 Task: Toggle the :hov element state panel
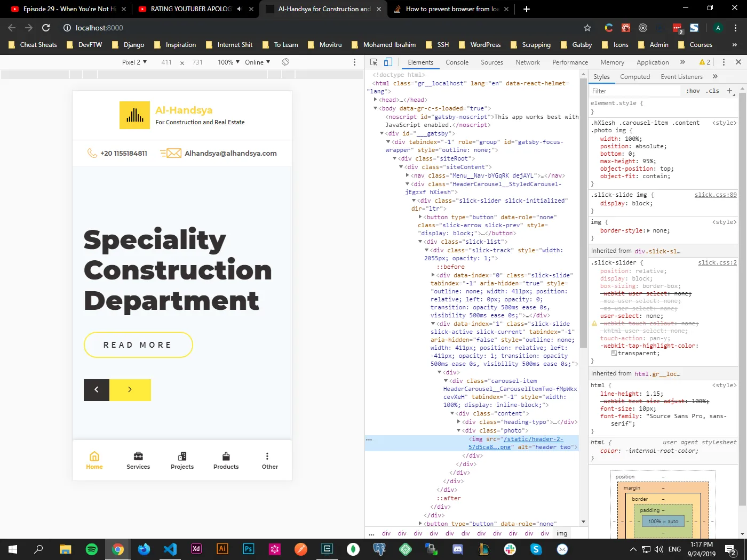tap(693, 91)
